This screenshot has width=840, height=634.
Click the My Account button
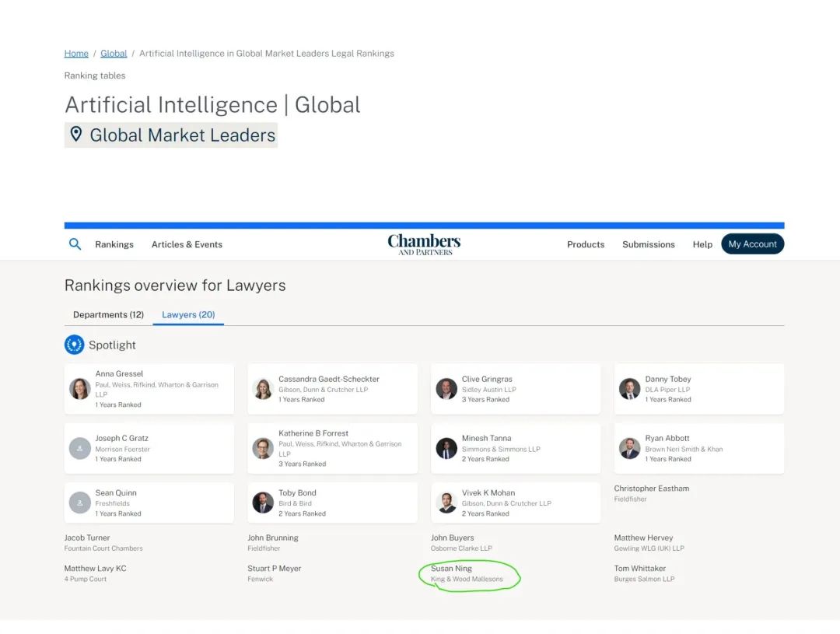click(752, 243)
